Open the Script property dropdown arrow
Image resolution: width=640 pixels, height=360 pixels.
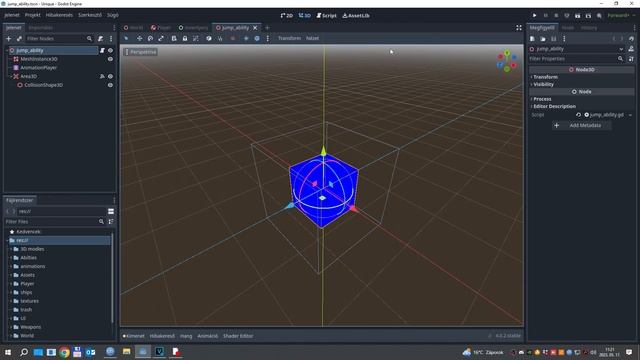point(630,115)
